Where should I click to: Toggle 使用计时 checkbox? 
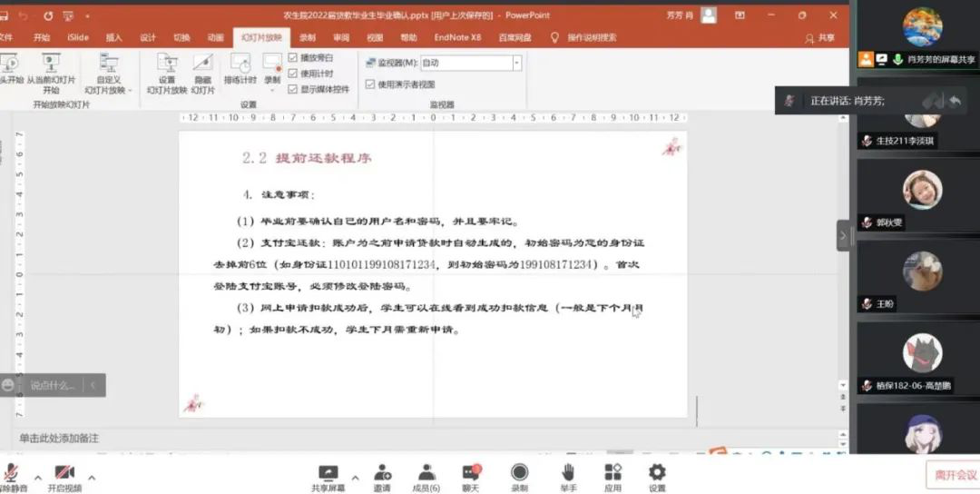293,73
